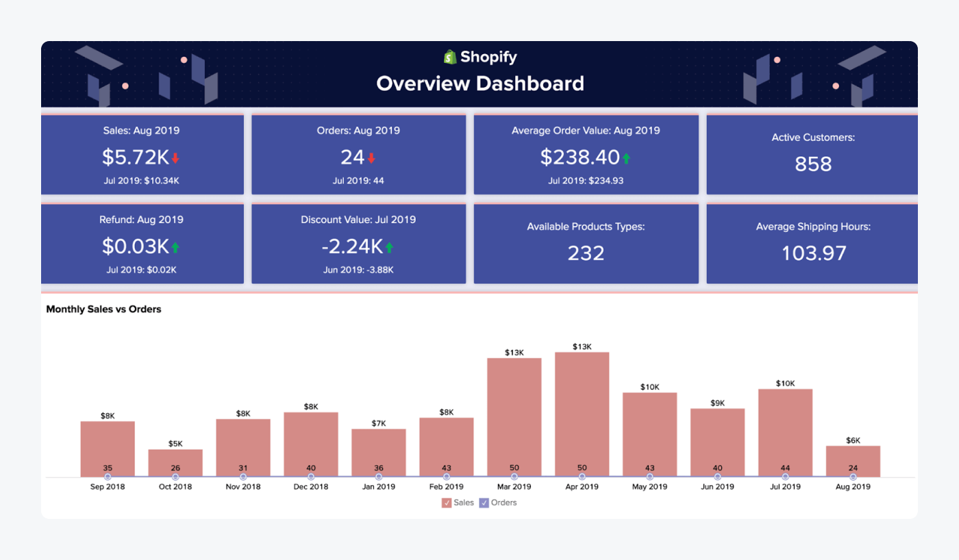This screenshot has height=560, width=959.
Task: Click red down arrow next to 24 orders
Action: 371,158
